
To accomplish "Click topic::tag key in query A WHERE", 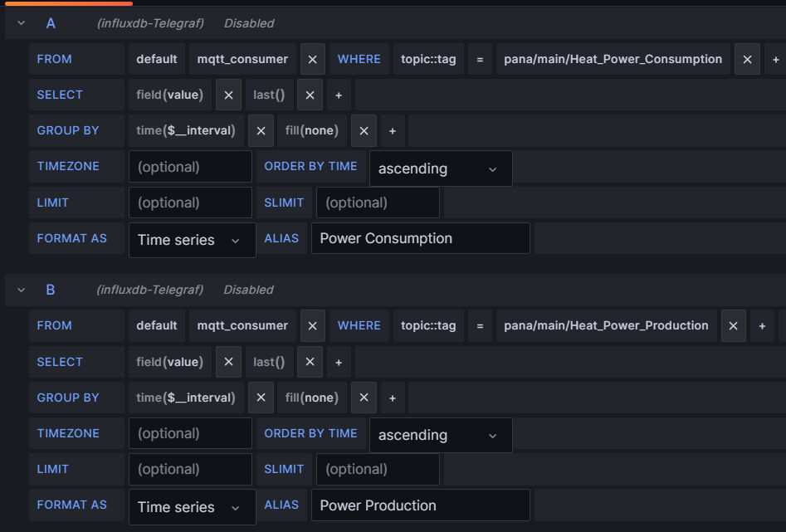I will 428,59.
